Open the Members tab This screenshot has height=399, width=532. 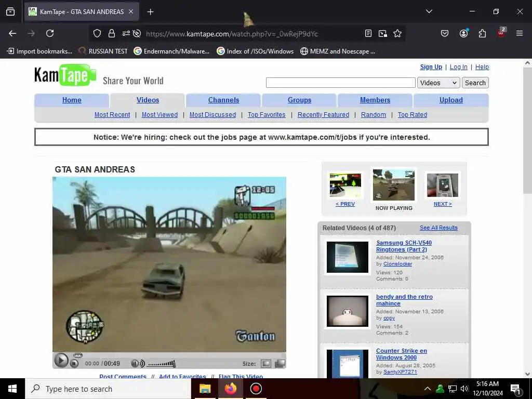(x=375, y=100)
